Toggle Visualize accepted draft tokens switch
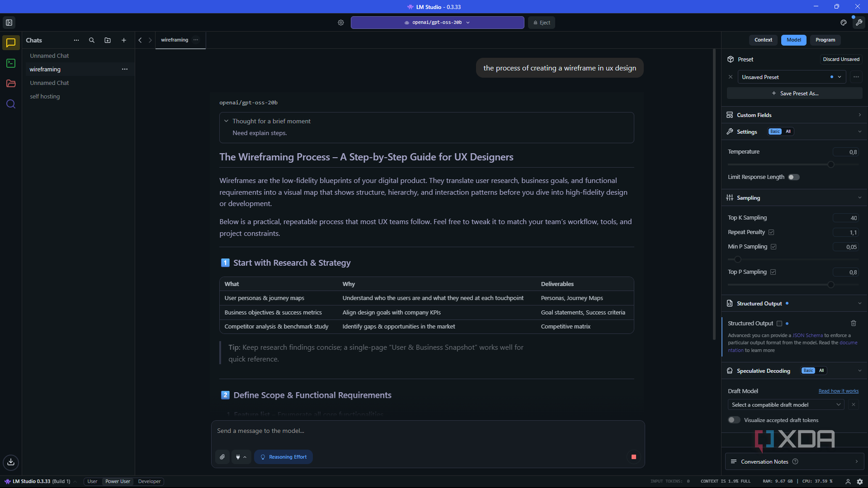This screenshot has width=868, height=488. click(734, 420)
